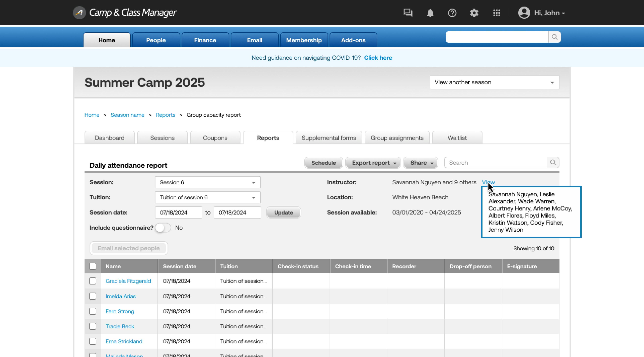Click the Camp & Class Manager logo
The image size is (644, 357).
[x=125, y=13]
